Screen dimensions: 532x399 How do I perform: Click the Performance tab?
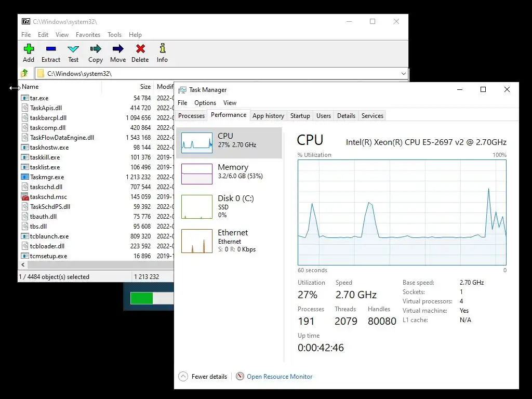click(229, 115)
